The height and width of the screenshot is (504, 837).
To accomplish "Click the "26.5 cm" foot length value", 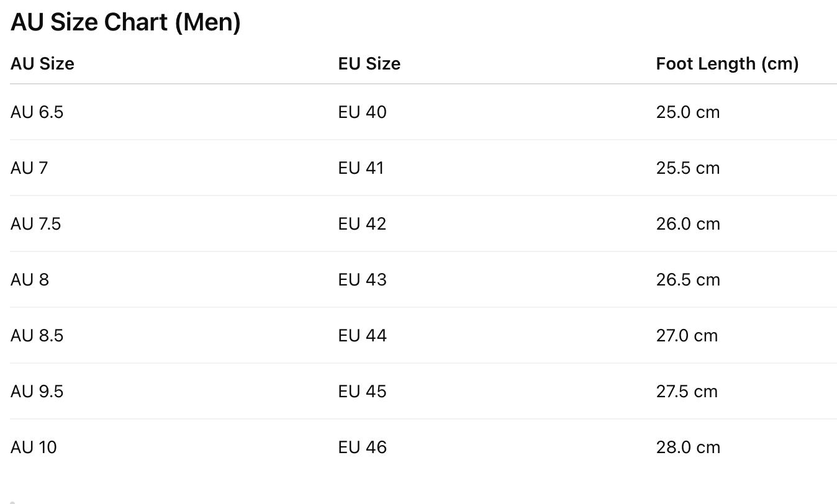I will click(688, 280).
